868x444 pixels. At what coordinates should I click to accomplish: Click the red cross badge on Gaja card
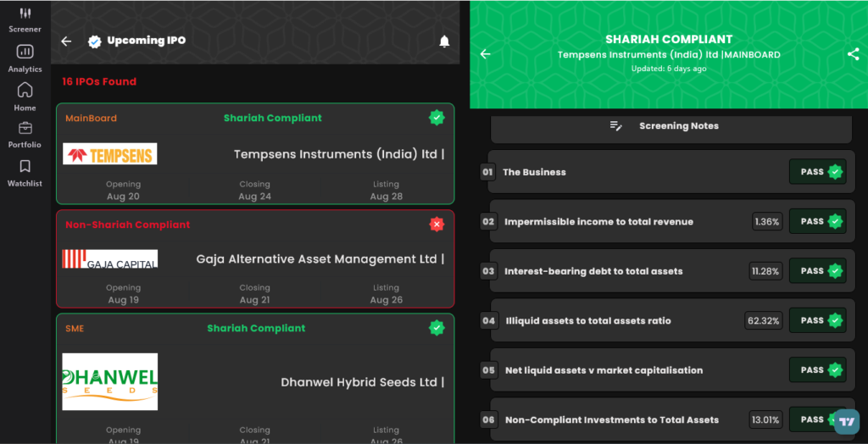tap(437, 225)
